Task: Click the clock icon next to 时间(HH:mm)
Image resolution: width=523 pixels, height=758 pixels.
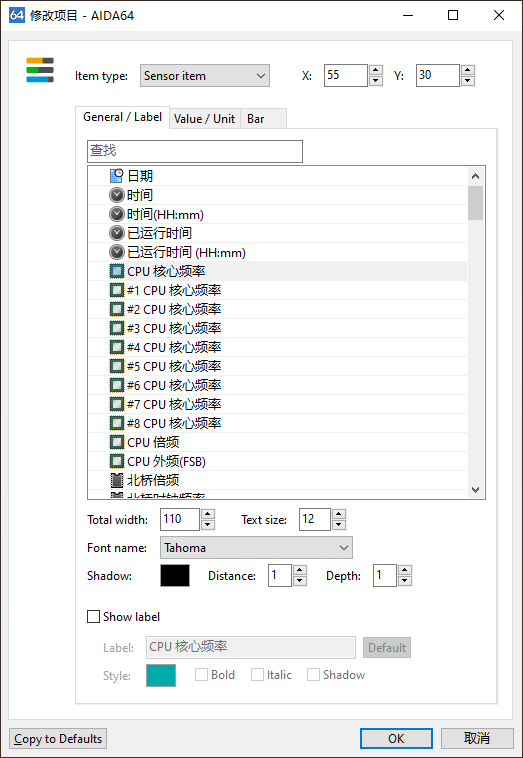Action: (x=116, y=214)
